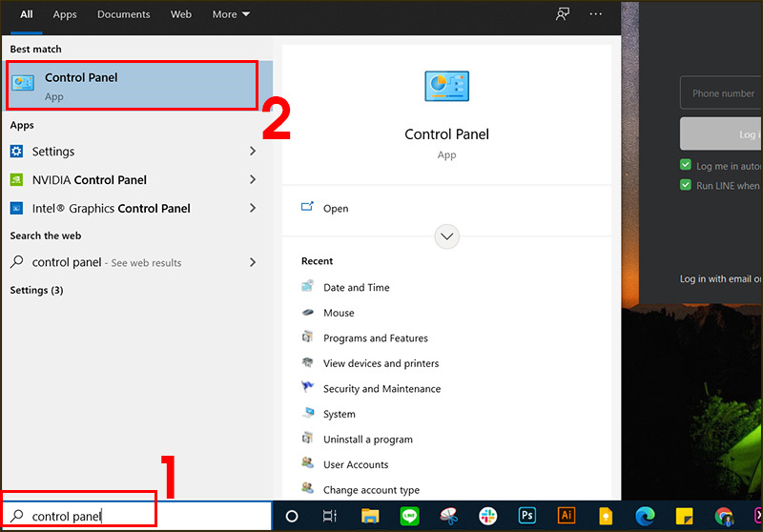Open LINE from the taskbar
This screenshot has height=532, width=763.
coord(409,516)
